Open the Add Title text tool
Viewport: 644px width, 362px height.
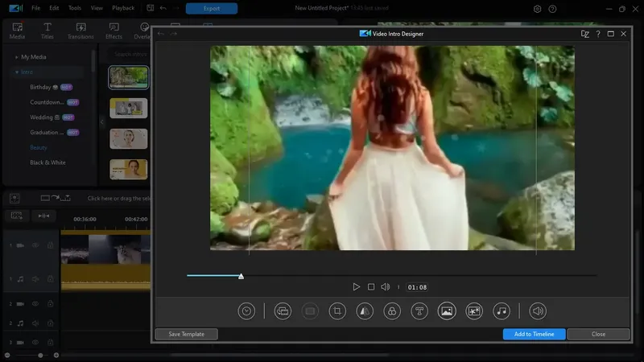419,311
